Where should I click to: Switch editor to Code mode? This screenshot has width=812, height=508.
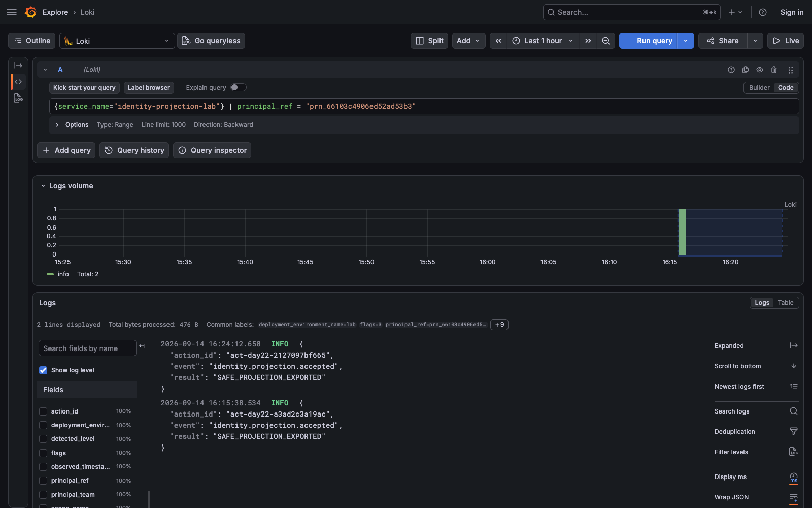click(x=786, y=88)
